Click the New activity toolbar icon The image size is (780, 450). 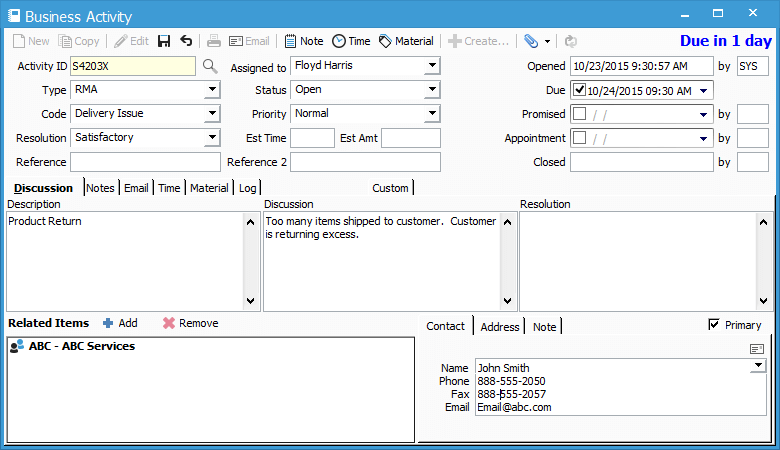click(19, 41)
